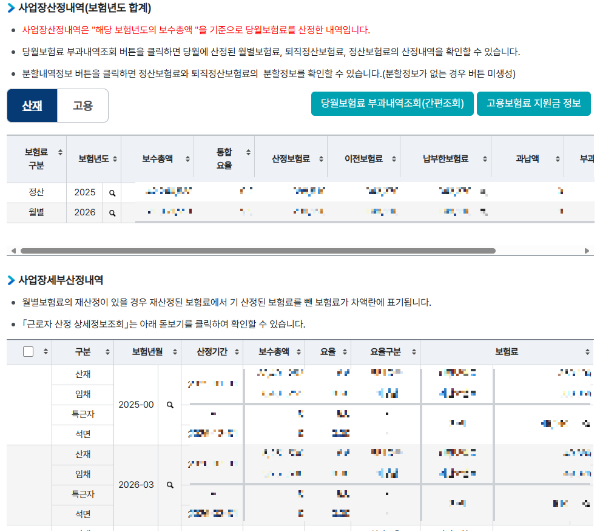Click magnifier icon for 보험년도 2026

coord(112,213)
